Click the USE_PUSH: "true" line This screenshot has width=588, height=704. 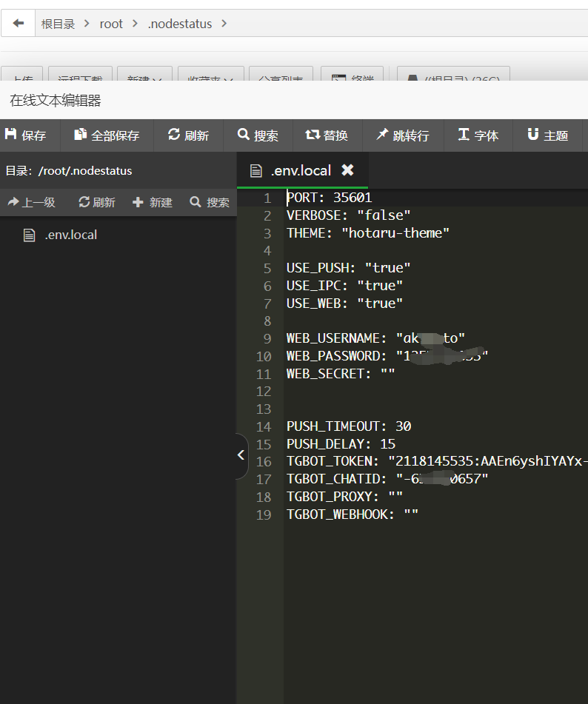tap(348, 268)
